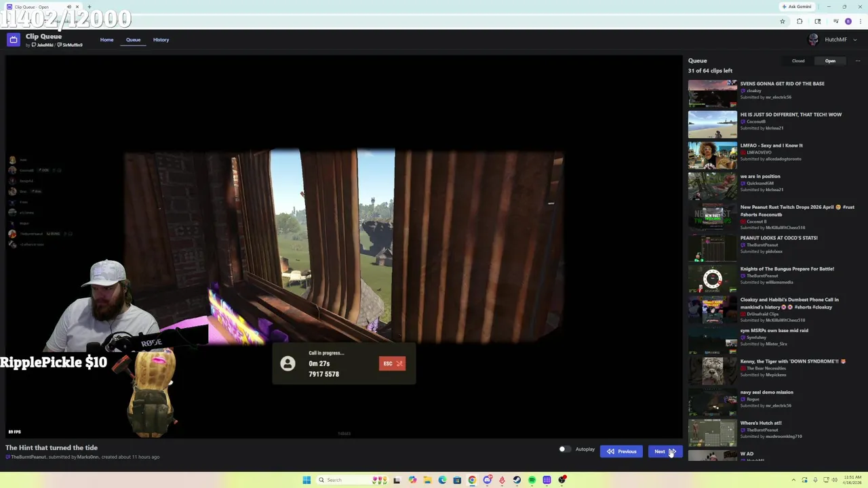868x488 pixels.
Task: Select the Kenny, the Tiger clip title
Action: click(793, 361)
